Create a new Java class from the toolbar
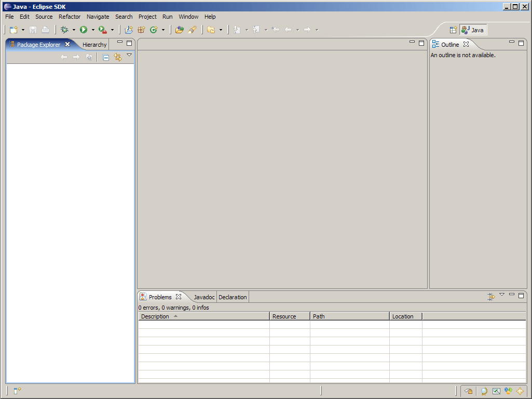532x399 pixels. tap(154, 30)
